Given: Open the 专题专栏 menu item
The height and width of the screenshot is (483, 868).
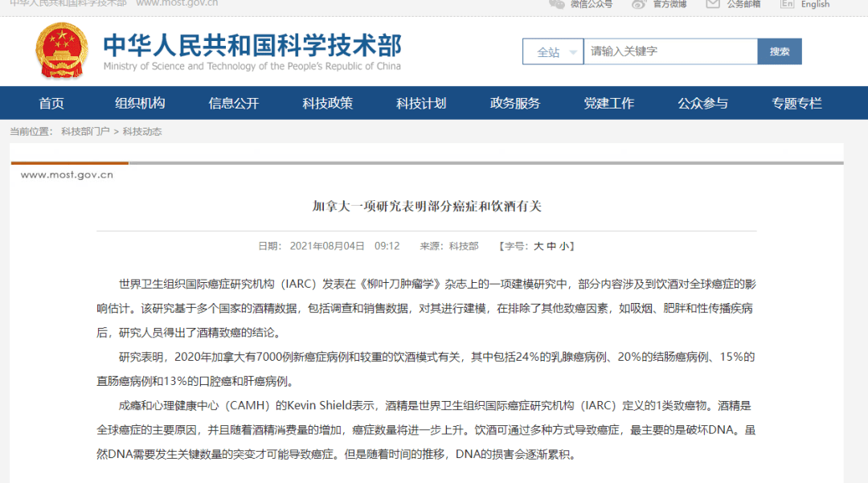Looking at the screenshot, I should (x=796, y=103).
